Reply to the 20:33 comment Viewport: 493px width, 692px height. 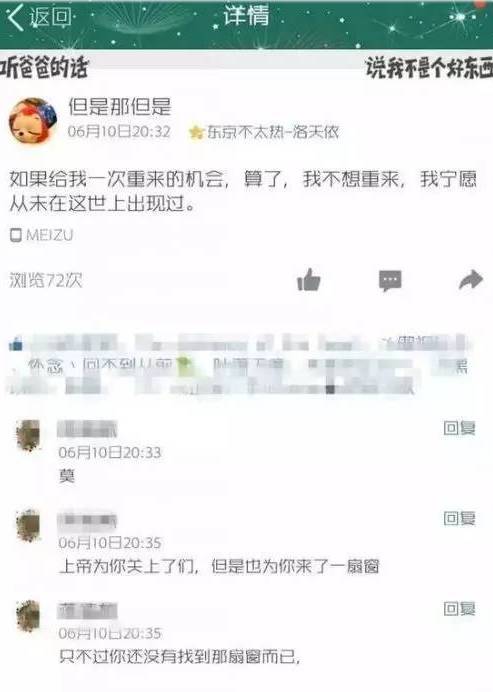tap(459, 428)
